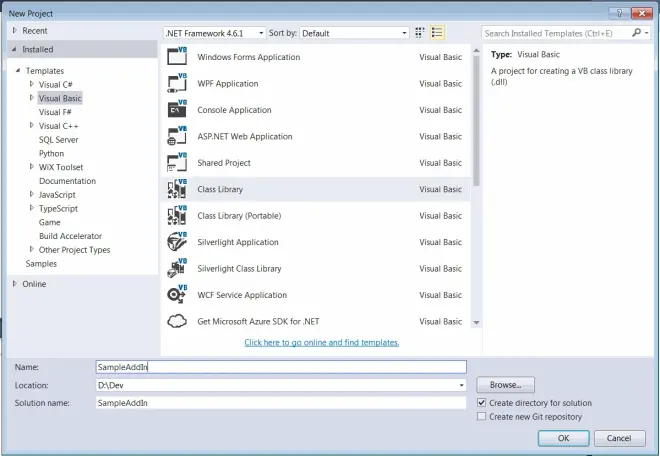
Task: Expand the Location path dropdown
Action: coord(461,385)
